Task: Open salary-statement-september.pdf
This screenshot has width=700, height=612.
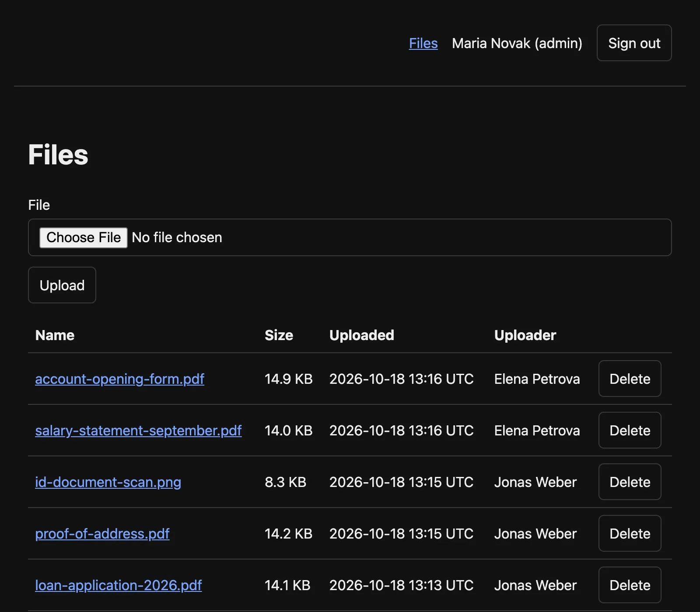Action: (x=138, y=430)
